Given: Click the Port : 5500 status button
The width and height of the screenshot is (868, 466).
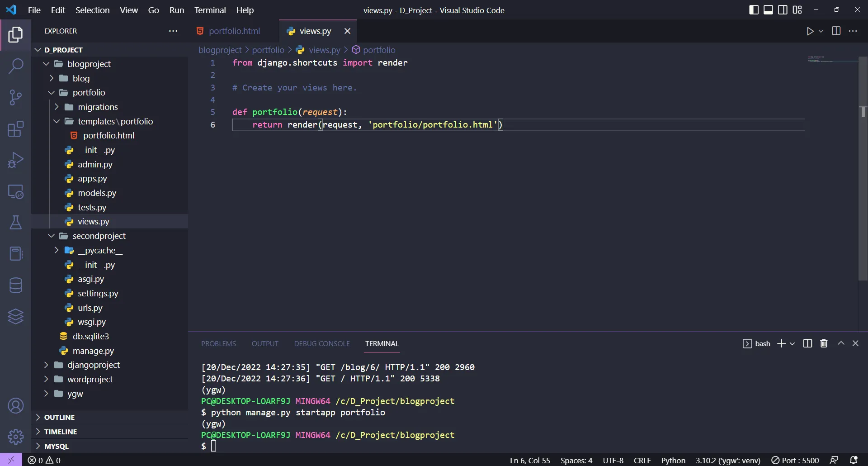Looking at the screenshot, I should click(795, 461).
